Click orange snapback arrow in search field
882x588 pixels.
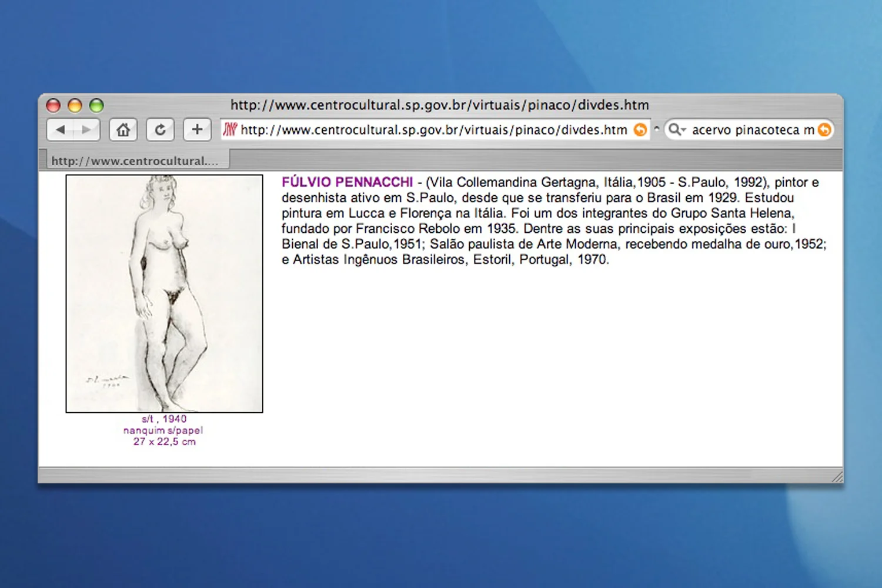point(824,129)
